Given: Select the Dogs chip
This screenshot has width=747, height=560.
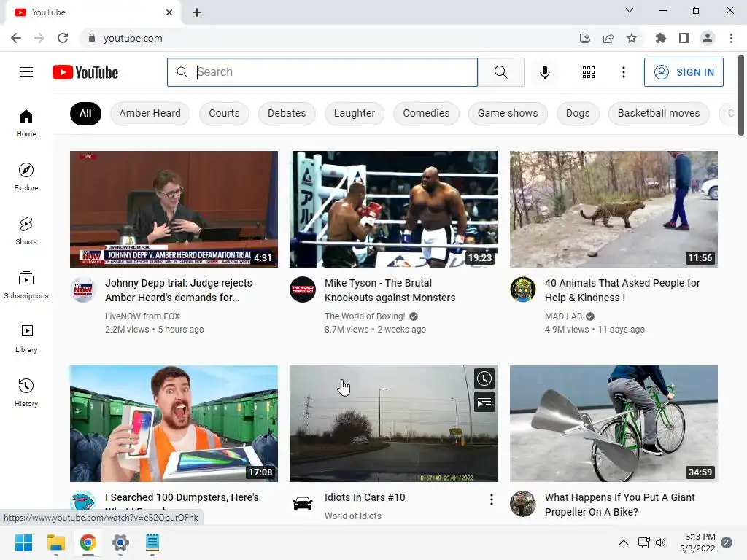Looking at the screenshot, I should click(x=578, y=113).
